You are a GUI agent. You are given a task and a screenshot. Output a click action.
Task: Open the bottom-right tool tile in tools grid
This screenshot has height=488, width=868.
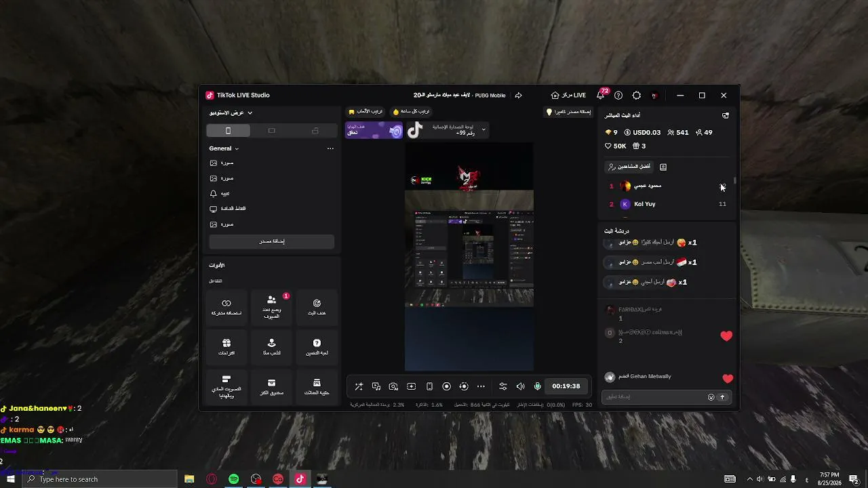click(317, 387)
